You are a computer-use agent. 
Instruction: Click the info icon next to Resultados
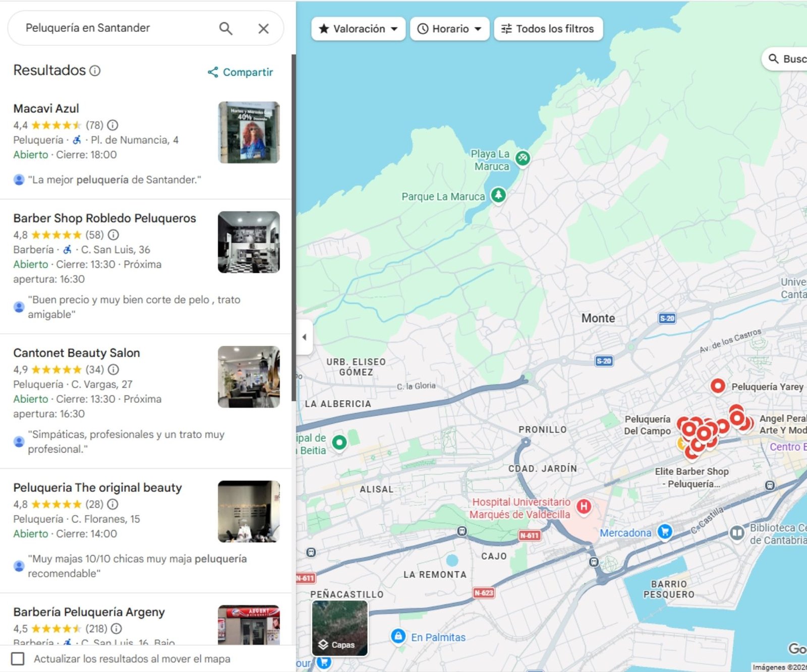(95, 71)
